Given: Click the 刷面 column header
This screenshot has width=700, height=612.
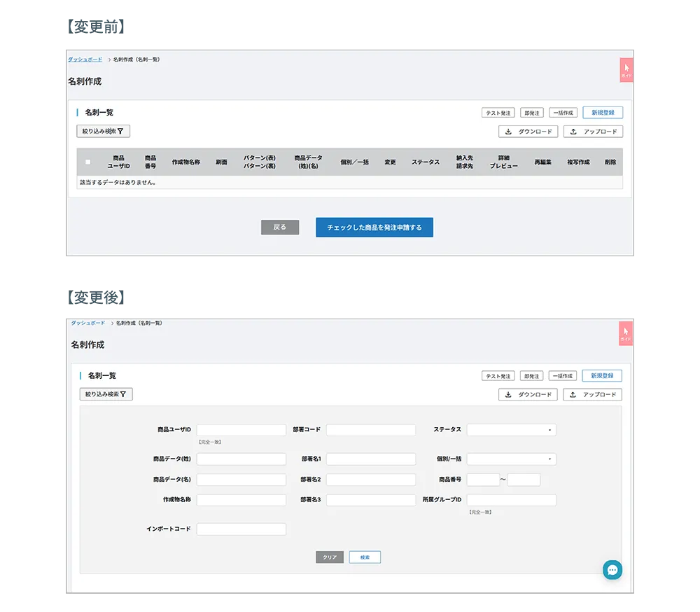Looking at the screenshot, I should pos(221,162).
